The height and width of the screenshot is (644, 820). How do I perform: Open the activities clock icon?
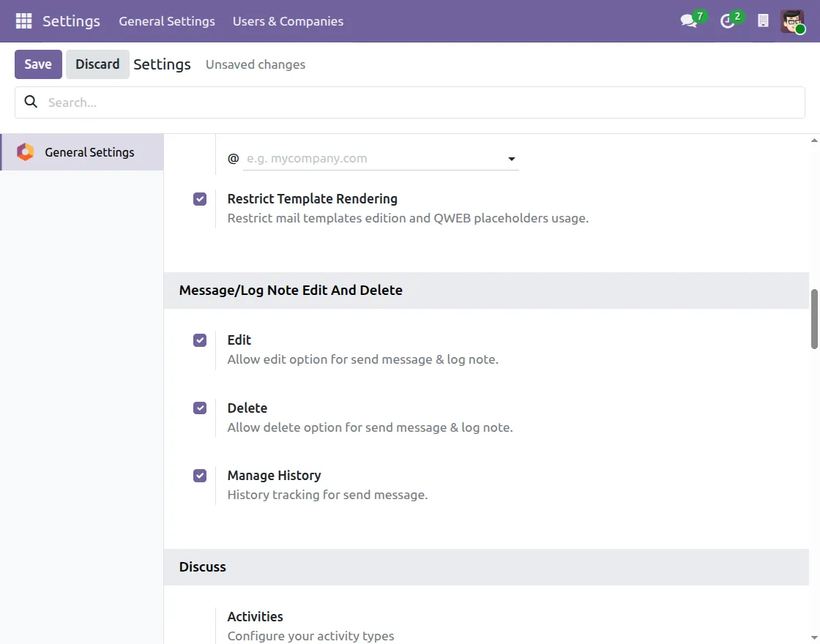(726, 21)
